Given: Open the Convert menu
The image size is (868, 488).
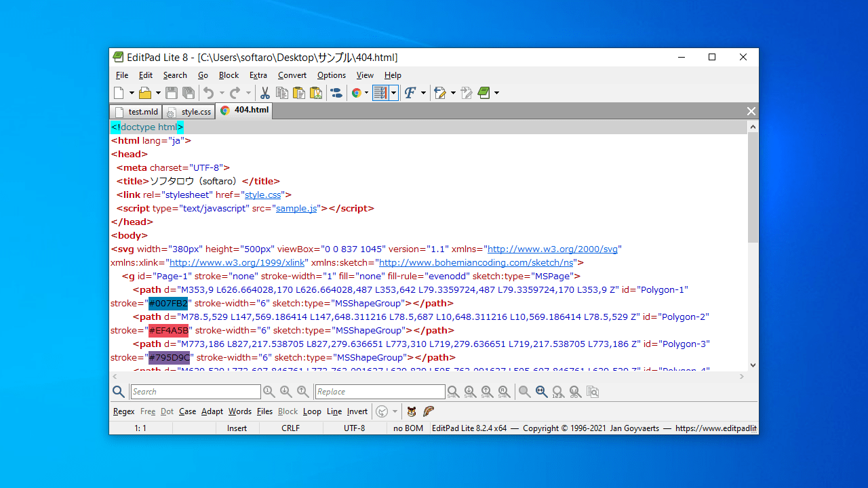Looking at the screenshot, I should (292, 75).
